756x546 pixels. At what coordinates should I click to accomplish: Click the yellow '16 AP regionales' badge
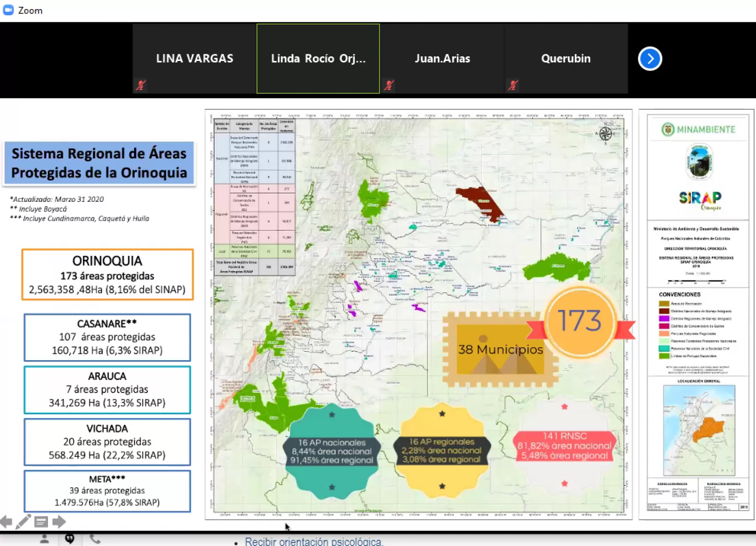tap(442, 450)
